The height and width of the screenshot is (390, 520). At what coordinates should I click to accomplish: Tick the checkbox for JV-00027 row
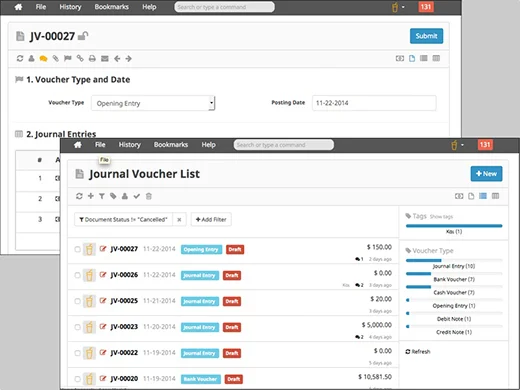point(77,249)
